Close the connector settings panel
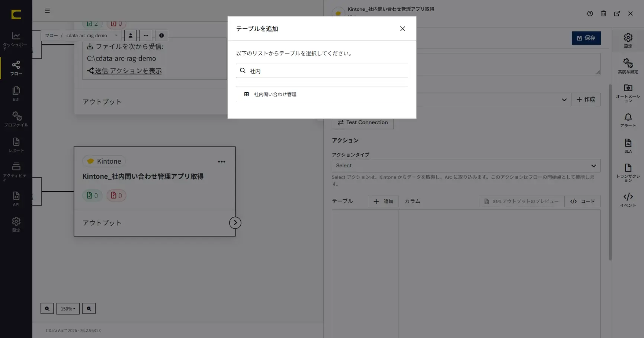 point(631,14)
